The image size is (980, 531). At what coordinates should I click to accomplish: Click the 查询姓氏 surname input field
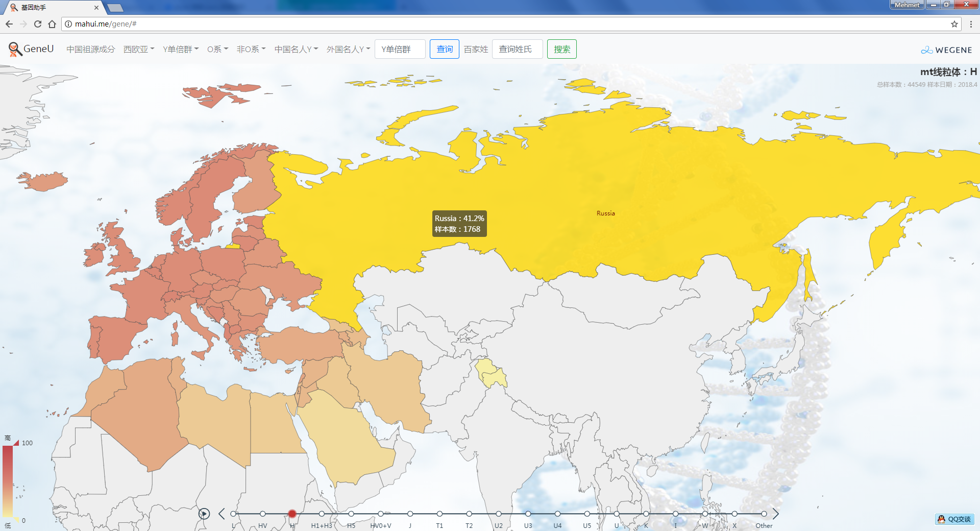(x=517, y=49)
